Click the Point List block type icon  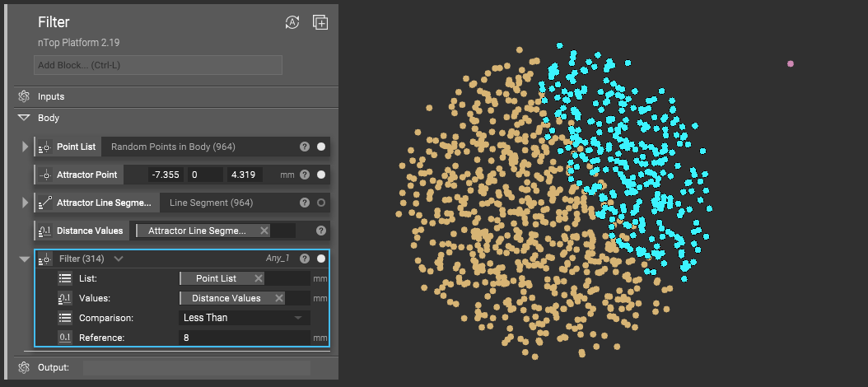(44, 147)
